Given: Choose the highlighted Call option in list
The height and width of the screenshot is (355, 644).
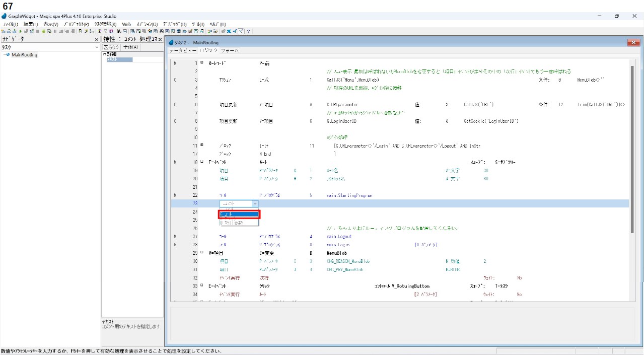Looking at the screenshot, I should (239, 214).
